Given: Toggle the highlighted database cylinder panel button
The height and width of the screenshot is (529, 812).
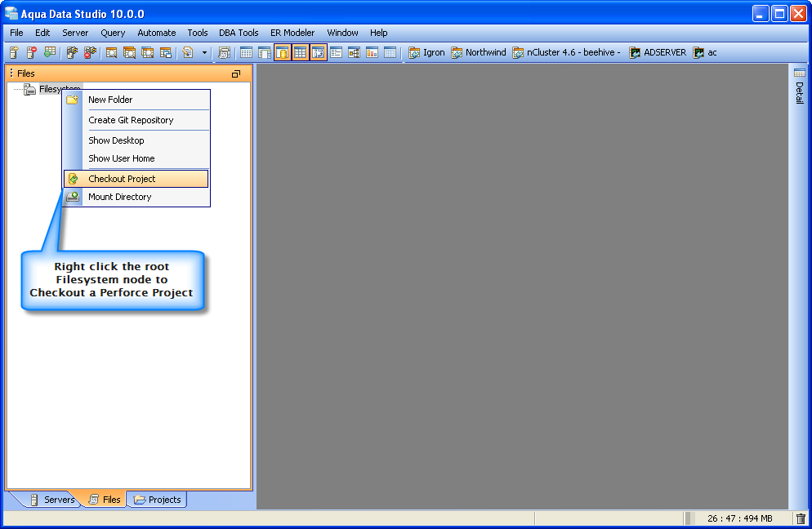Looking at the screenshot, I should coord(282,52).
